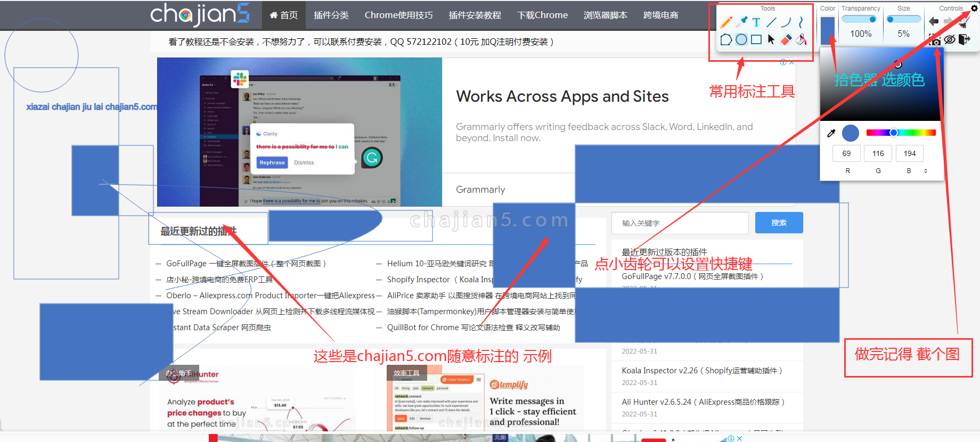Click the Grammarly ad info icon
Image resolution: width=980 pixels, height=442 pixels.
[x=783, y=62]
